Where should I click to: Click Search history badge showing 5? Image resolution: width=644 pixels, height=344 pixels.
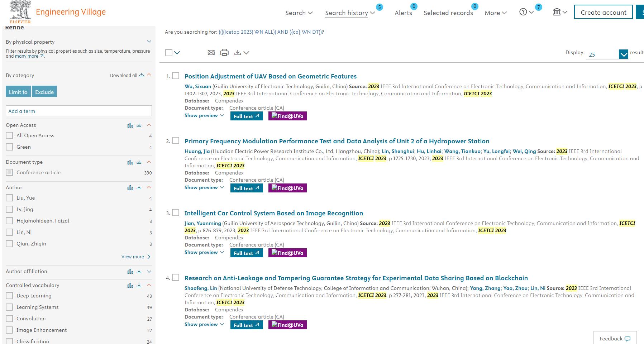coord(380,7)
